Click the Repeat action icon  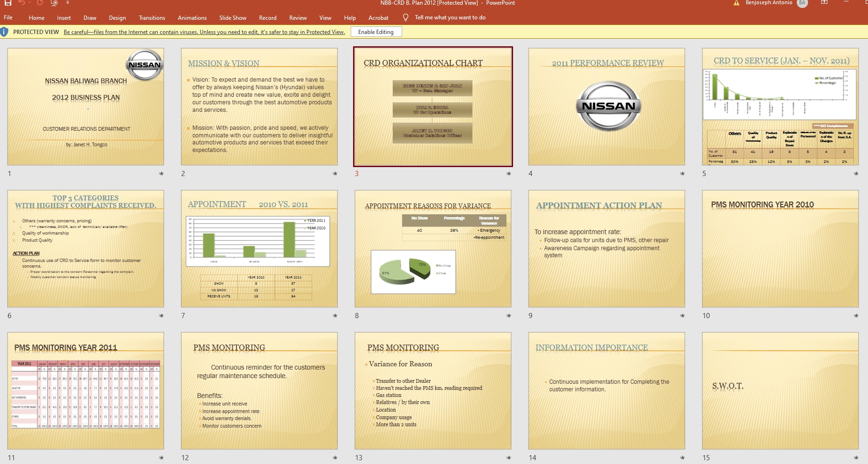pyautogui.click(x=40, y=3)
